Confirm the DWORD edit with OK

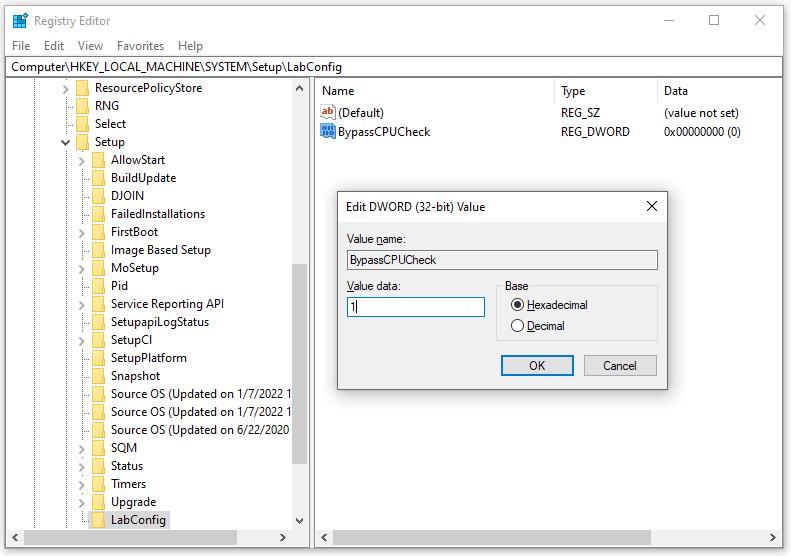click(x=537, y=365)
